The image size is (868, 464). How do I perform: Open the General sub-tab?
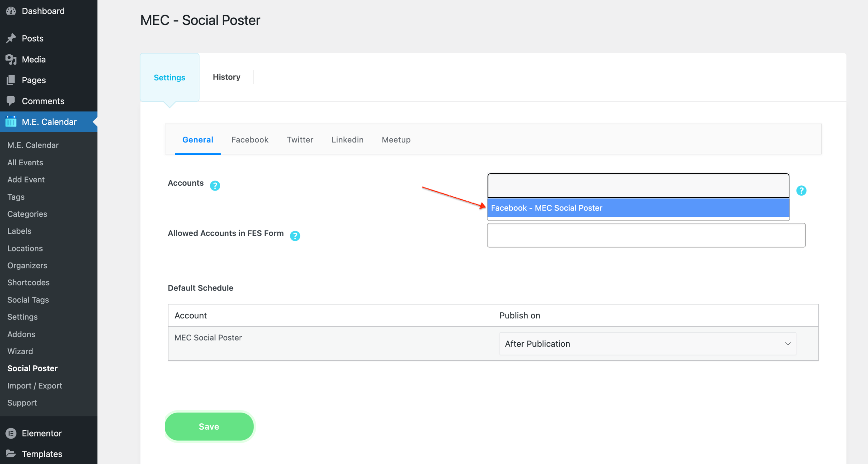(x=198, y=139)
